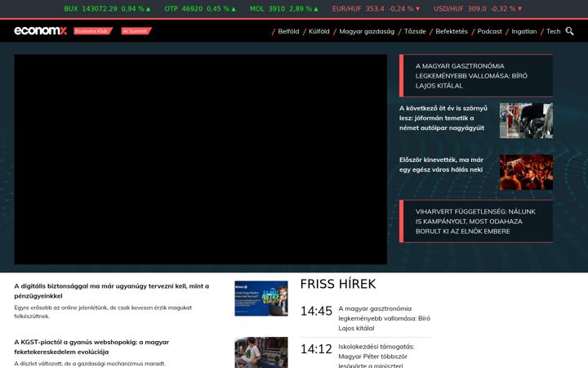Click the FRISS HÍREK heading
The width and height of the screenshot is (588, 368).
click(338, 284)
